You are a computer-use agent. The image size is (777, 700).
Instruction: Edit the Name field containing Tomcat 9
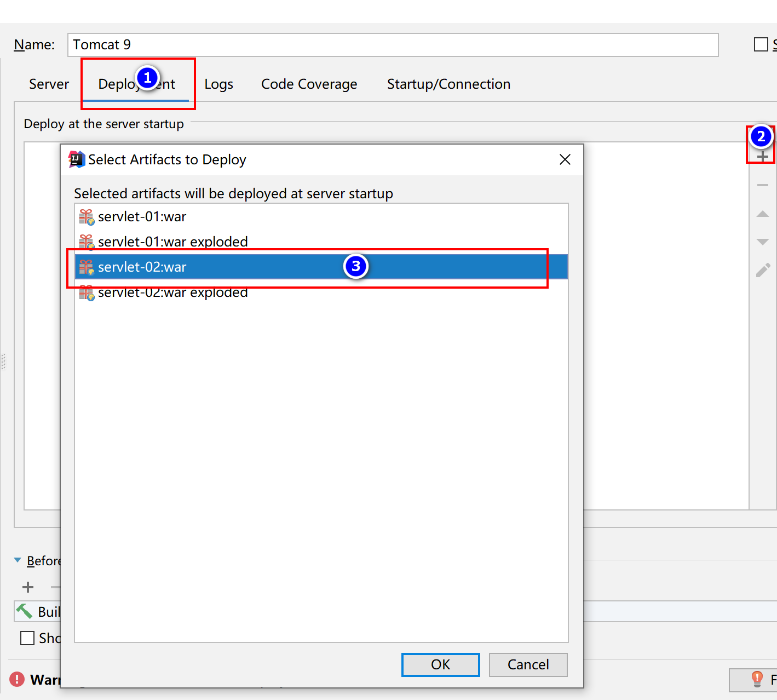coord(393,45)
